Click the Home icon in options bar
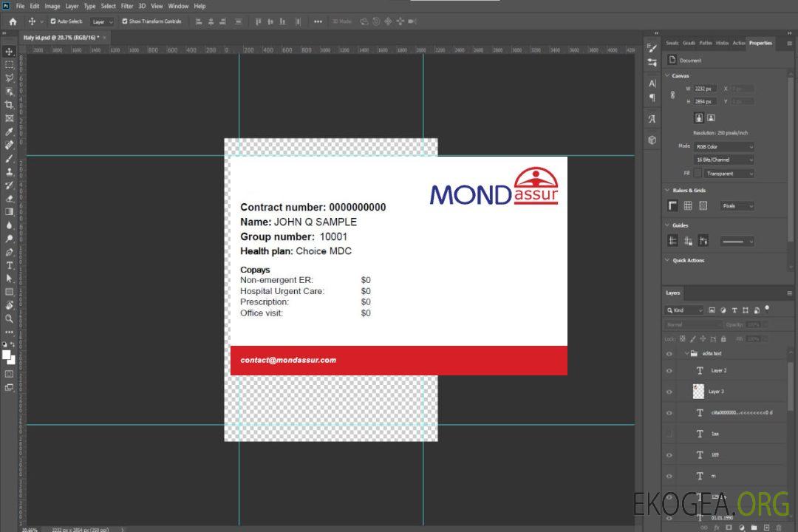Viewport: 798px width, 532px height. tap(13, 21)
